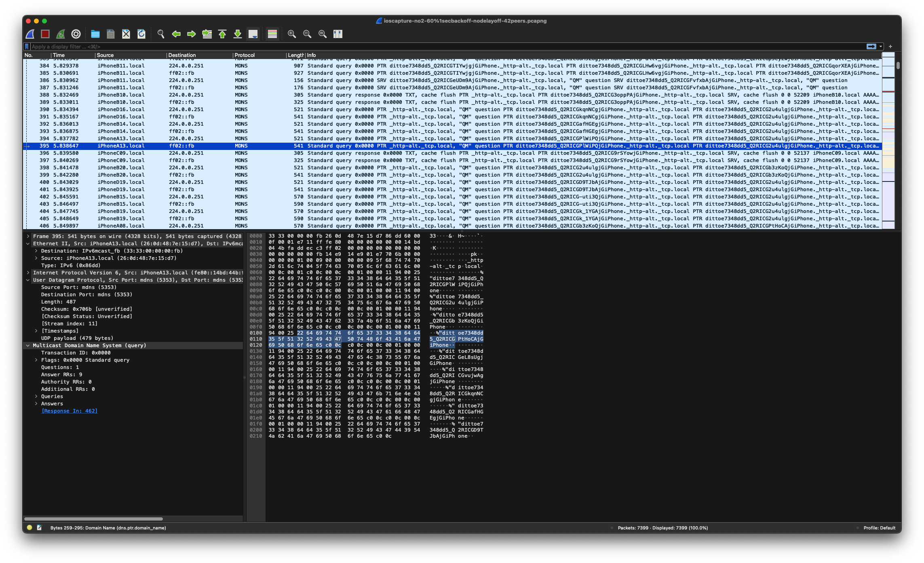Zoom in on packet text
The image size is (924, 563).
(292, 34)
